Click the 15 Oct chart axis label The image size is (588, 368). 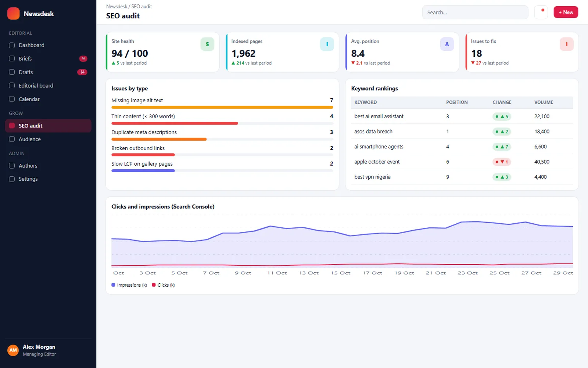tap(340, 273)
